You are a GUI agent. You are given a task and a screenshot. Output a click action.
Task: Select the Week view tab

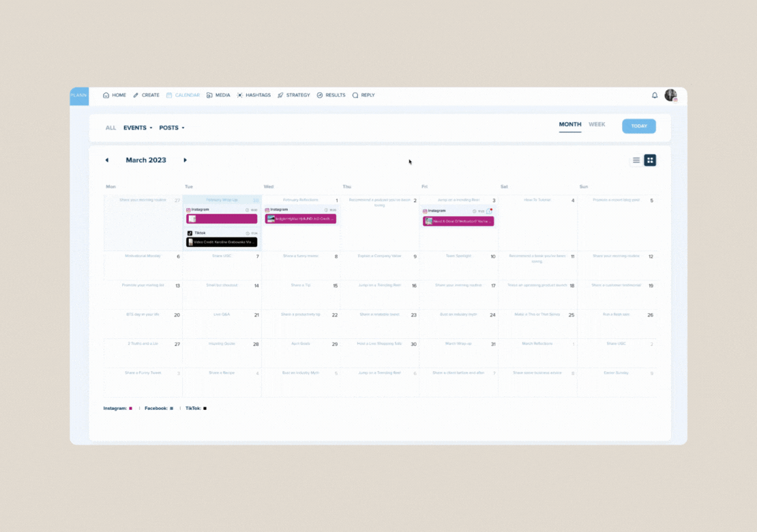click(597, 125)
